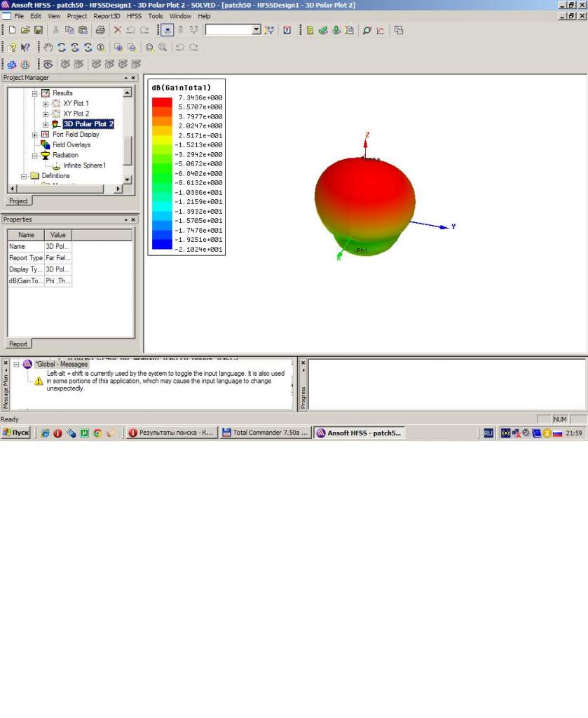Screen dimensions: 588x718
Task: Click the Cut scissors icon
Action: (56, 30)
